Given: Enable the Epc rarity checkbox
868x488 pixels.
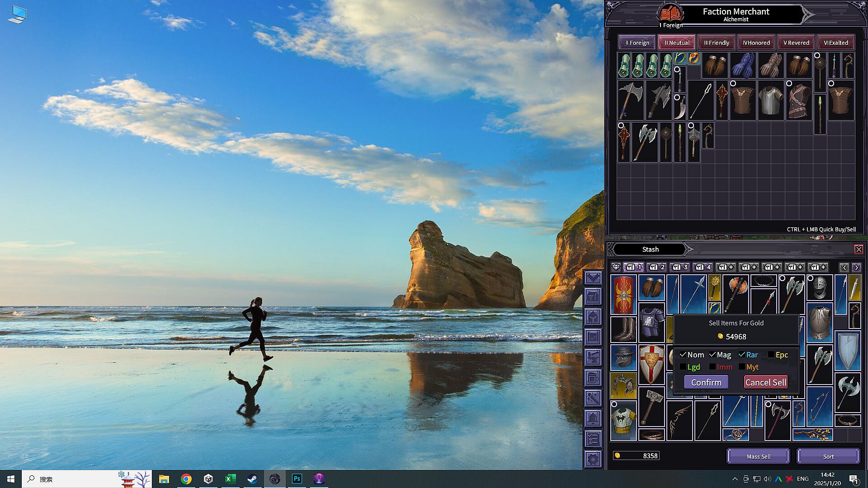Looking at the screenshot, I should [x=771, y=355].
